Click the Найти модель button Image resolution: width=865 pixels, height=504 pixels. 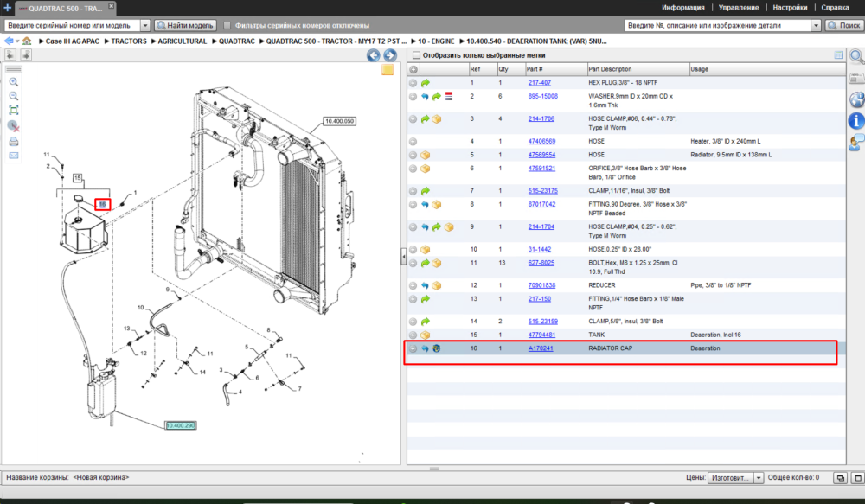pyautogui.click(x=185, y=25)
